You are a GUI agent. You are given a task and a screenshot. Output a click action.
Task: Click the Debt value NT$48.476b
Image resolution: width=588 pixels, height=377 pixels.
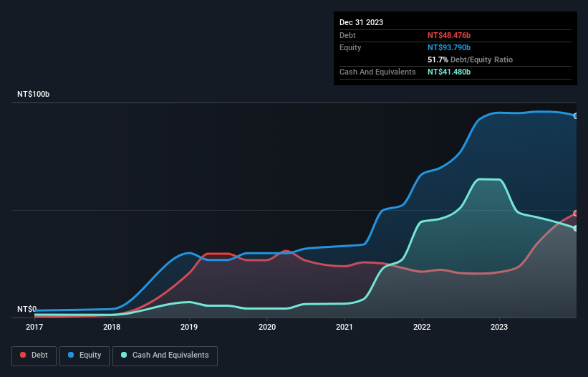449,35
